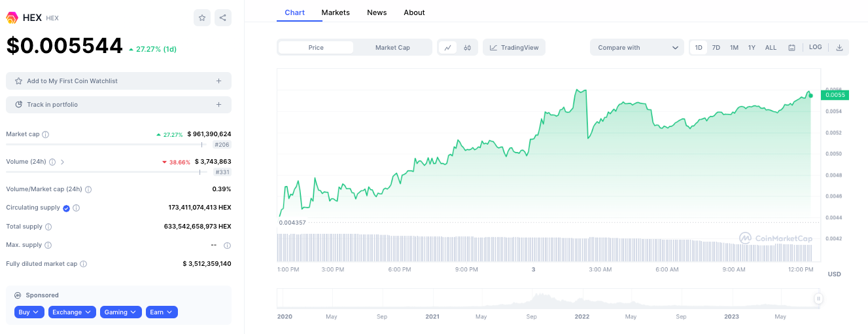Image resolution: width=868 pixels, height=334 pixels.
Task: Click the $3,743,863 volume value
Action: [x=213, y=162]
